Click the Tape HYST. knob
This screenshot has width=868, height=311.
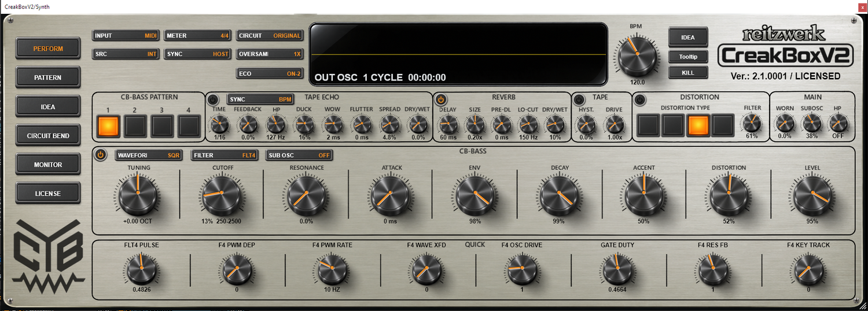coord(586,124)
